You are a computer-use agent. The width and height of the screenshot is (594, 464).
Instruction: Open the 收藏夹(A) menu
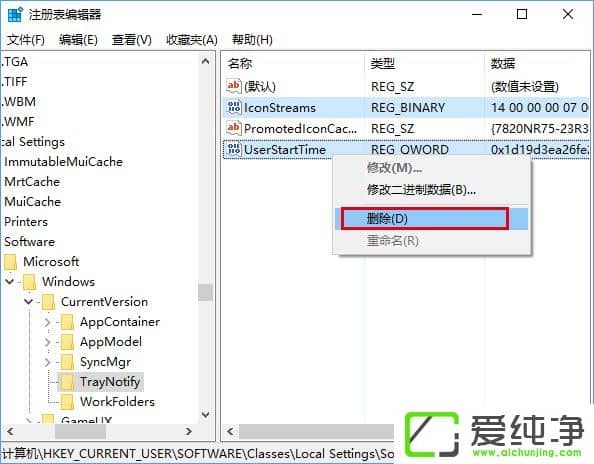[x=192, y=39]
